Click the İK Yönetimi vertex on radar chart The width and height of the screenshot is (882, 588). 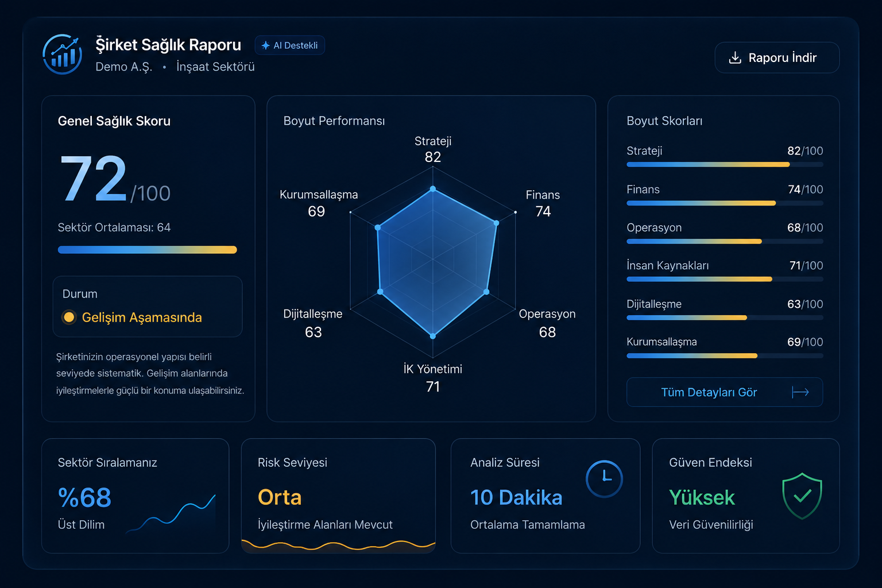coord(433,336)
